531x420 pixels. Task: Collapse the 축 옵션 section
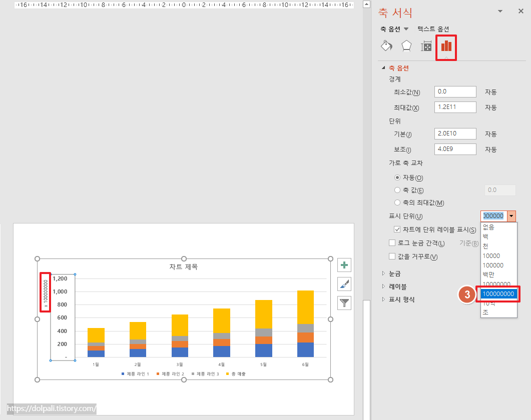(383, 67)
